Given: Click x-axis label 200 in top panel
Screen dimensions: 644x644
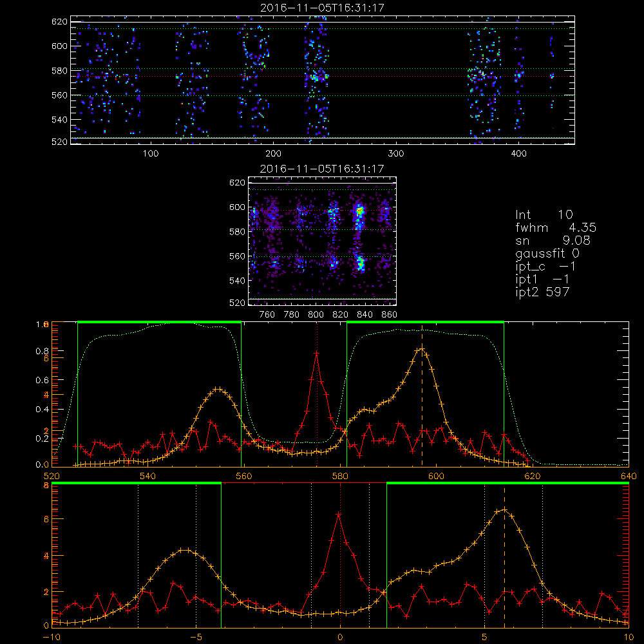Looking at the screenshot, I should point(273,154).
